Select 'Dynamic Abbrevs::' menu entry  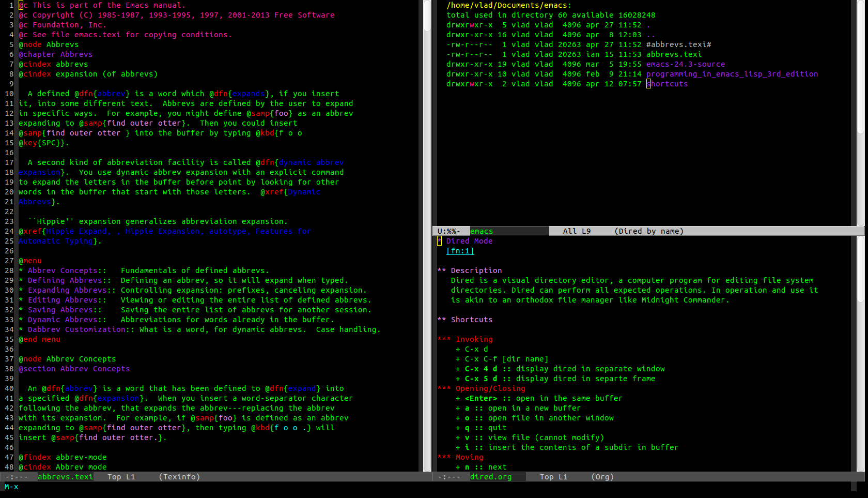click(x=67, y=320)
